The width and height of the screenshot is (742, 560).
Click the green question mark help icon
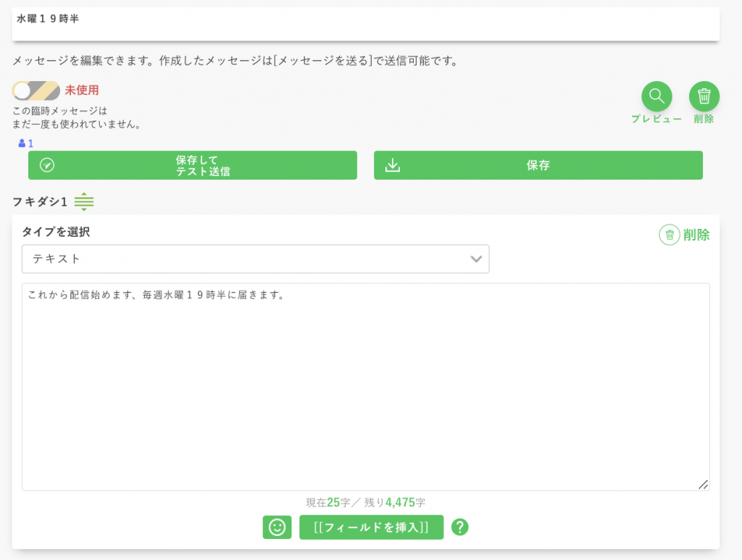(459, 527)
